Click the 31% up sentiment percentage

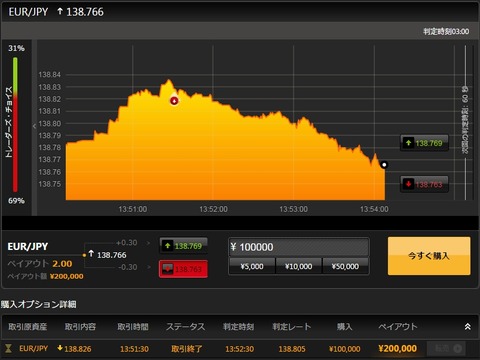[x=16, y=48]
